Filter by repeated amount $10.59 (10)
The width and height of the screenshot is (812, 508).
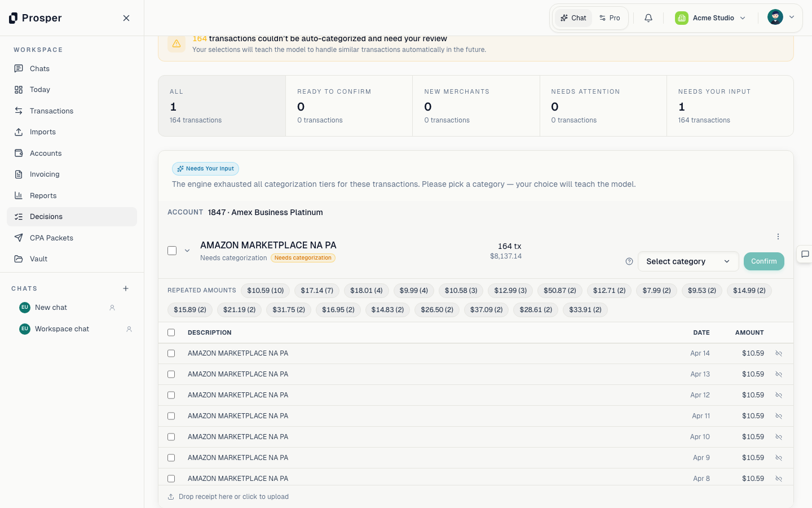coord(266,291)
